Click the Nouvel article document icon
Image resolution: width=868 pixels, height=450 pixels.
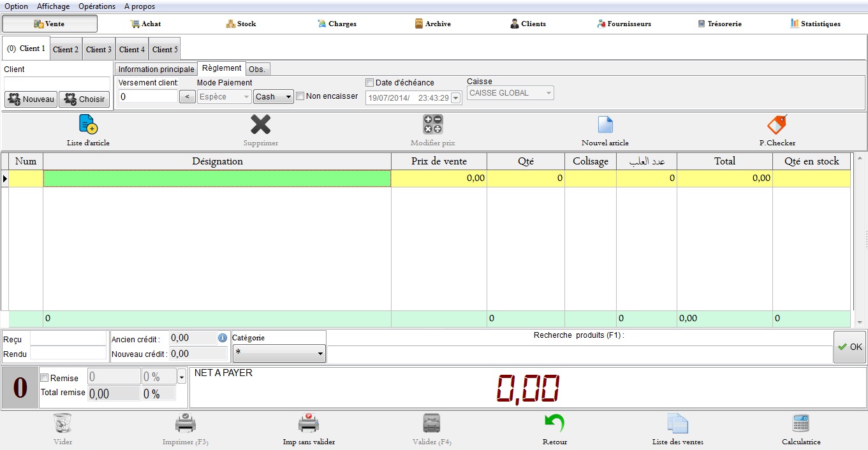pos(605,124)
